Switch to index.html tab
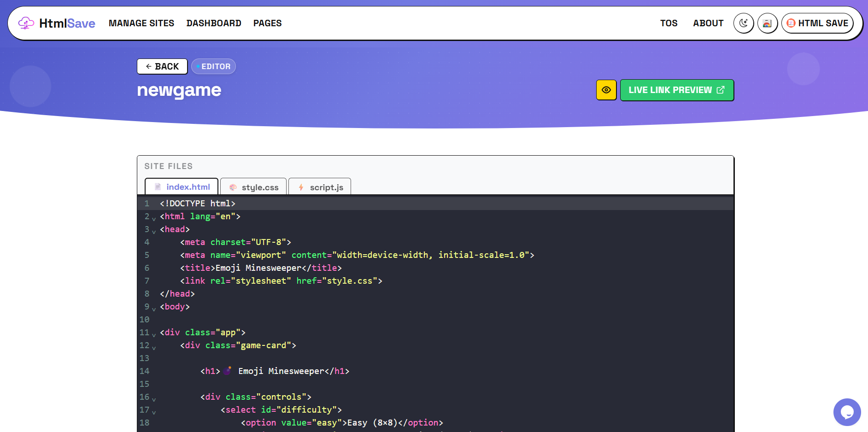868x432 pixels. tap(182, 187)
